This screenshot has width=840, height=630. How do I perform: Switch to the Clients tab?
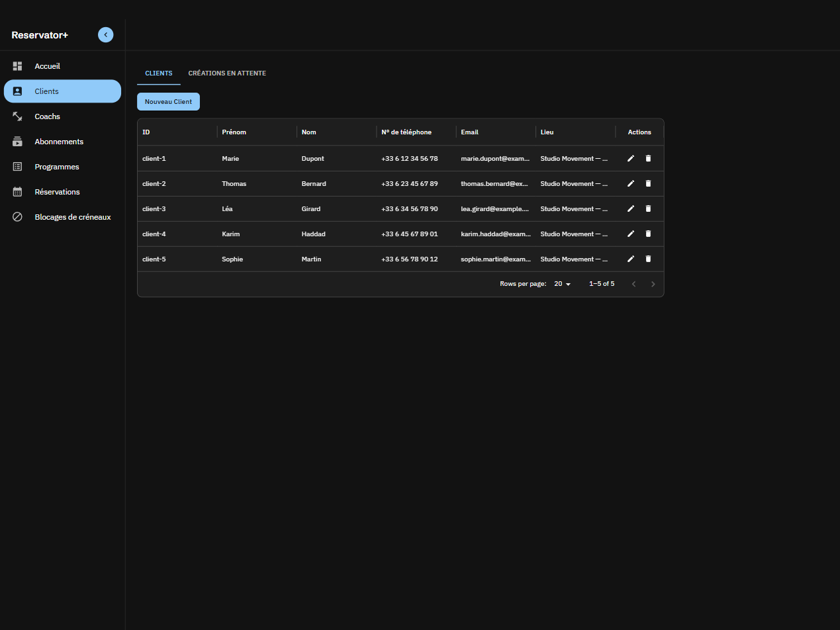(x=159, y=73)
